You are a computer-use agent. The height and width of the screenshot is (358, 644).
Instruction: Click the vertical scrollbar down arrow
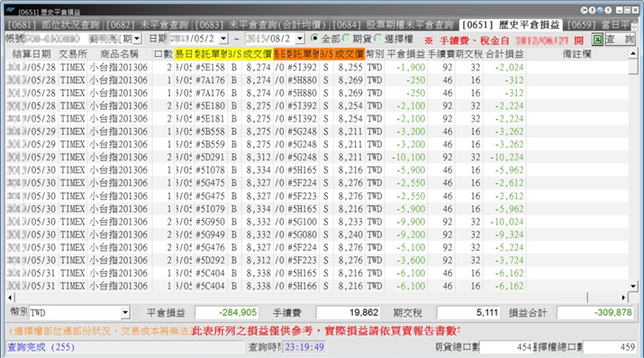tap(633, 286)
